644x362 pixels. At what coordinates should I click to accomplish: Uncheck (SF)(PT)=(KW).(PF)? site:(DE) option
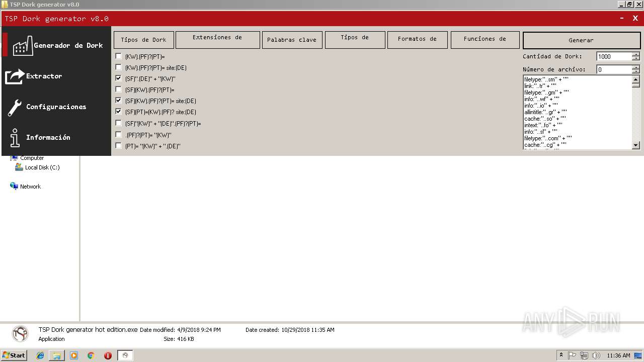[x=118, y=112]
